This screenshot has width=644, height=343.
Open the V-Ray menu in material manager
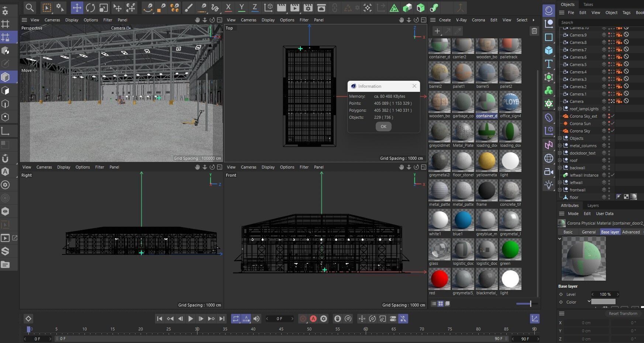(x=461, y=20)
